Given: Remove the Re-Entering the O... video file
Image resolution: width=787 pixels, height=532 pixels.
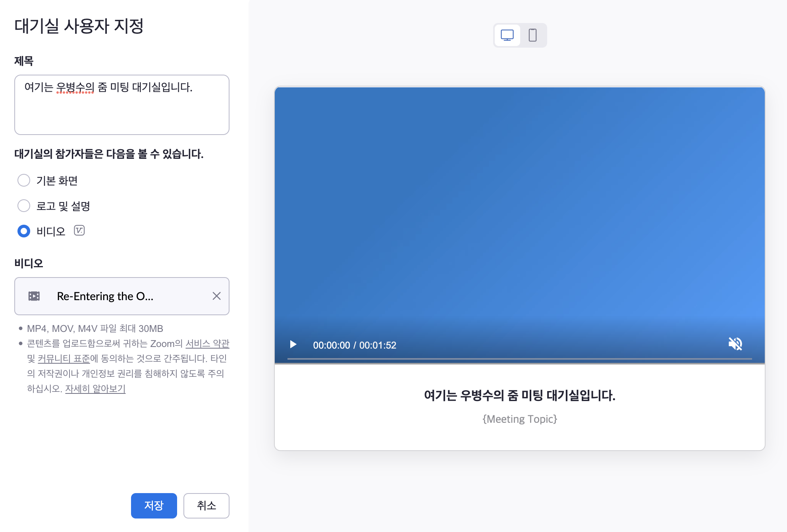Looking at the screenshot, I should (216, 296).
